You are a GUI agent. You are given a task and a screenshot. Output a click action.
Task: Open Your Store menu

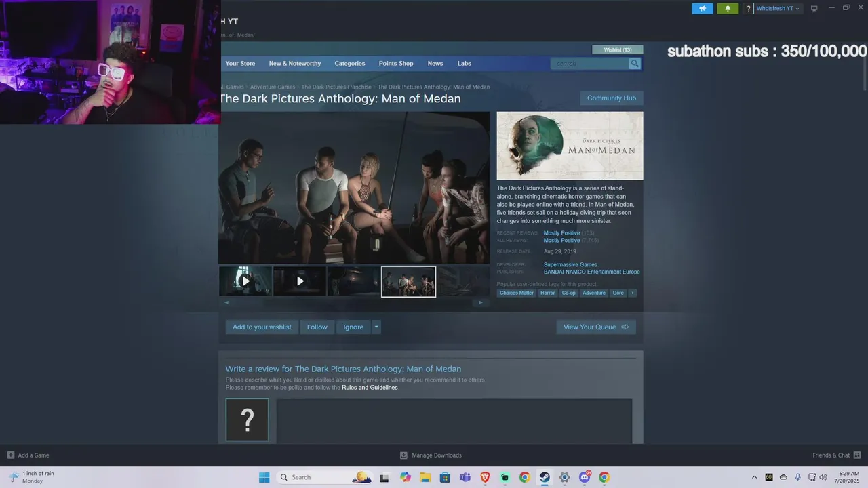pyautogui.click(x=240, y=63)
